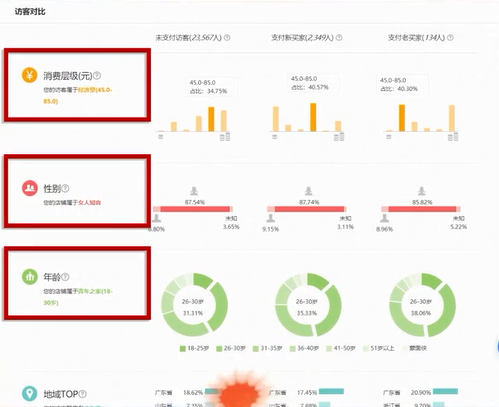The image size is (499, 407).
Task: Click highlighted orange bar in 支付新买家 chart
Action: point(313,117)
